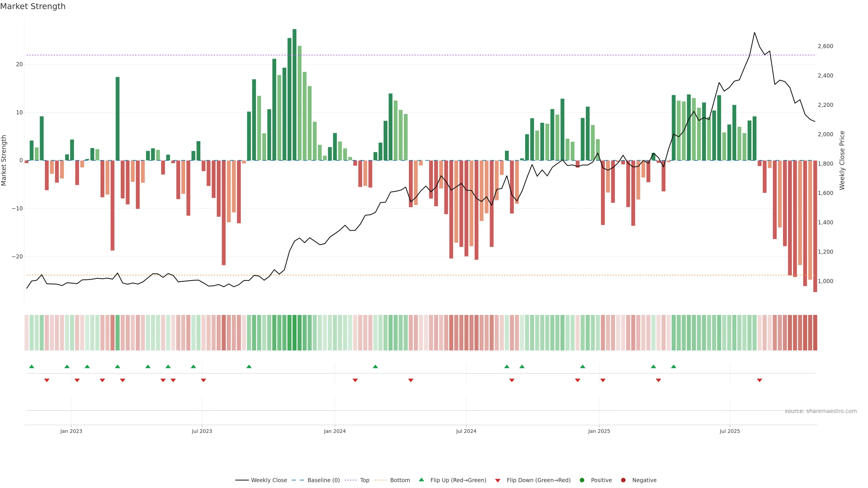Click the last red flip-down triangle marker
This screenshot has height=488, width=868.
point(759,380)
